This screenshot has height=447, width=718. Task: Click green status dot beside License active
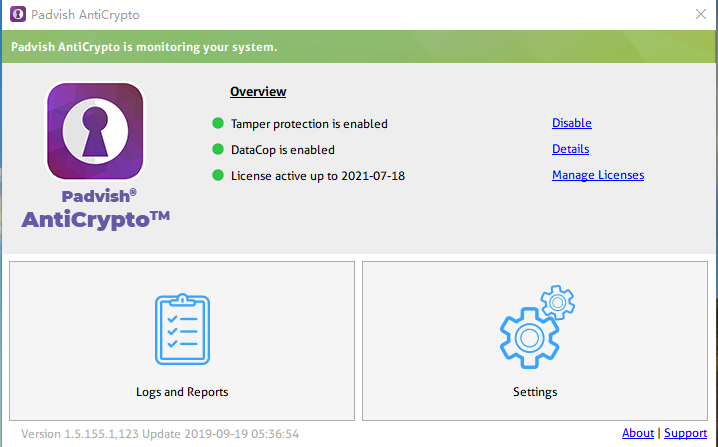(x=218, y=175)
